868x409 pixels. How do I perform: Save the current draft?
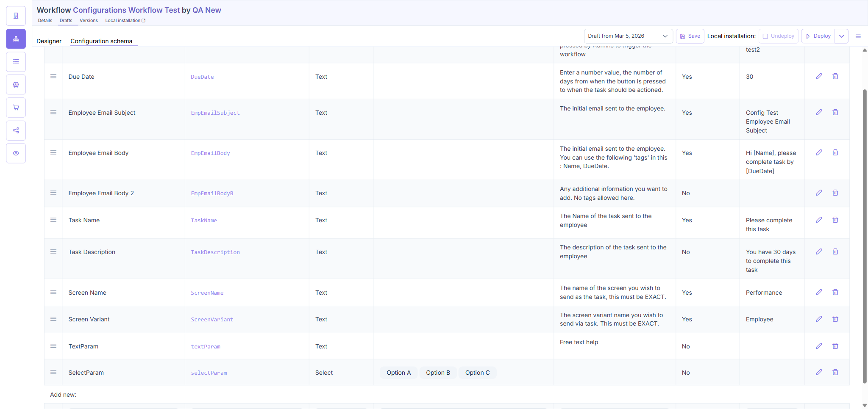point(690,36)
